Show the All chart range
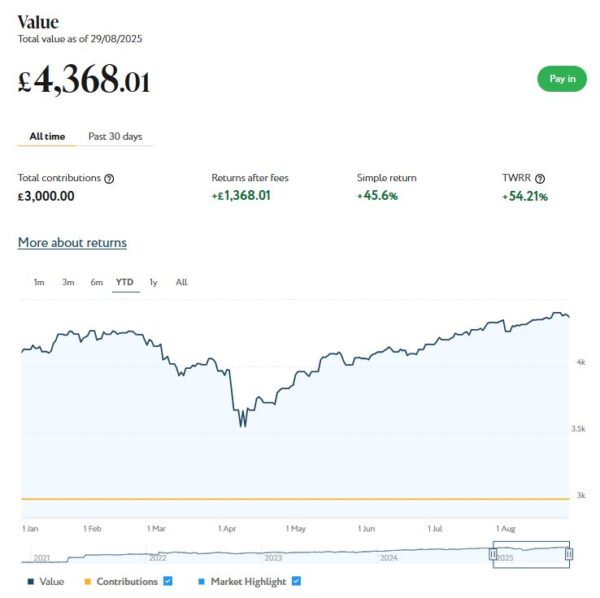The height and width of the screenshot is (598, 600). (x=181, y=282)
